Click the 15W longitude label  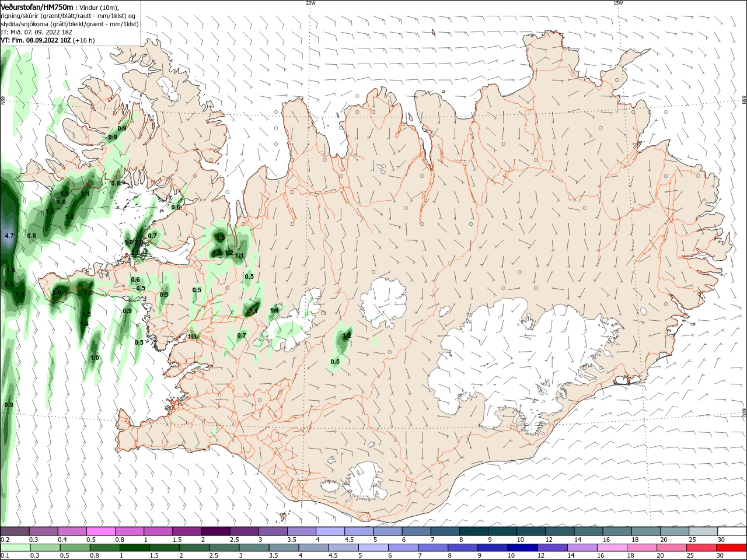618,3
